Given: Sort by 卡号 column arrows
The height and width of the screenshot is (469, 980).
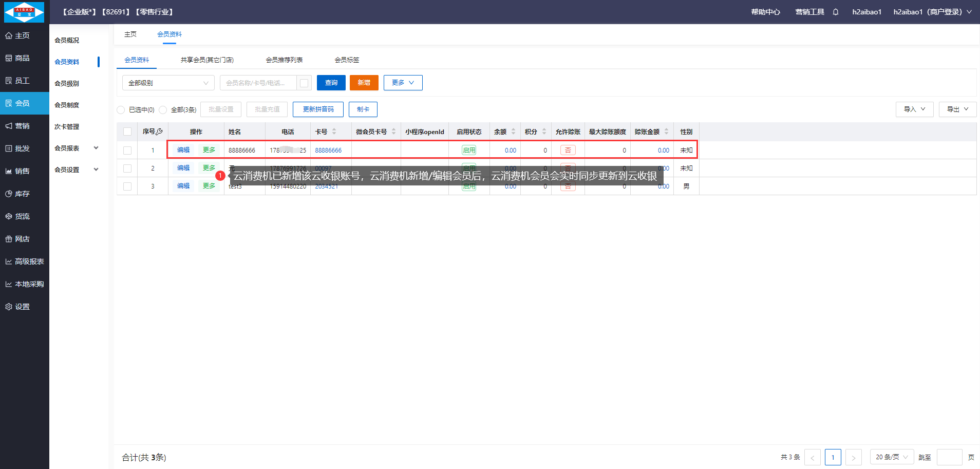Looking at the screenshot, I should 334,132.
